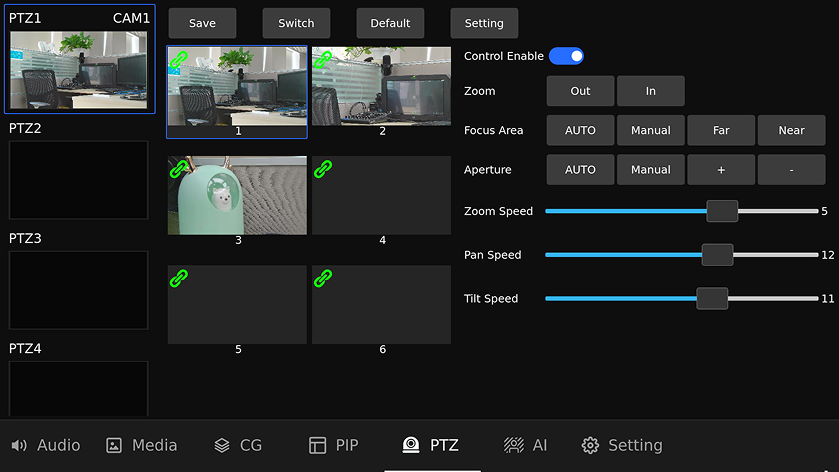The width and height of the screenshot is (839, 472).
Task: Increase aperture with plus button
Action: [x=721, y=170]
